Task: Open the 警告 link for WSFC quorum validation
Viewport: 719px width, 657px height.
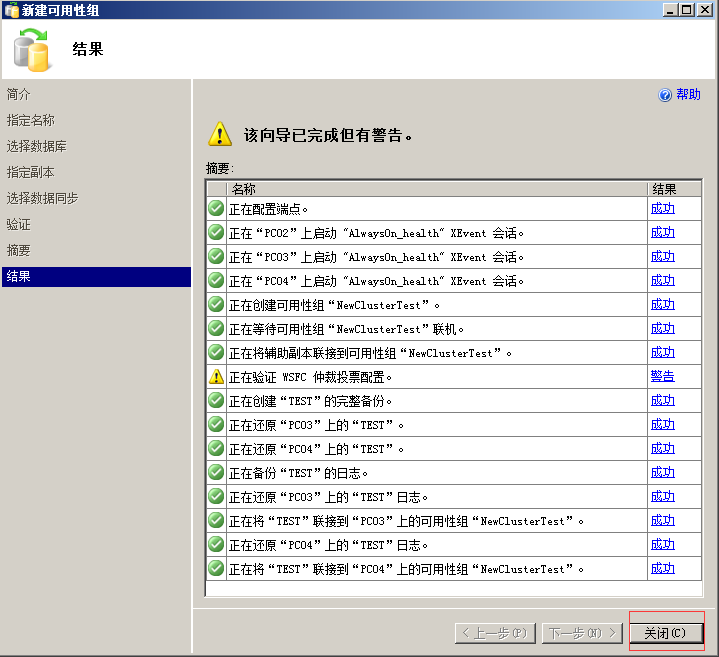Action: tap(662, 377)
